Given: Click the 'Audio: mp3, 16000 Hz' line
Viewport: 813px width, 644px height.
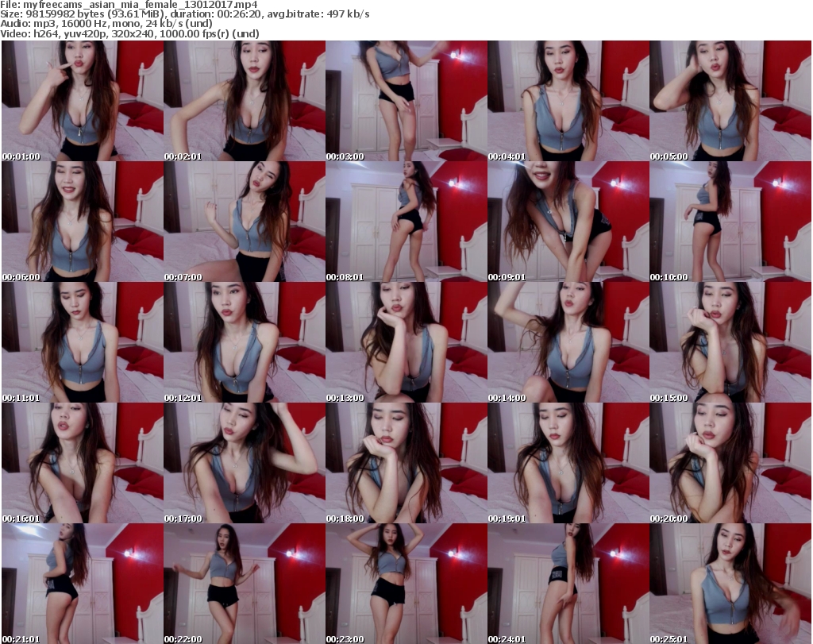Looking at the screenshot, I should [106, 24].
